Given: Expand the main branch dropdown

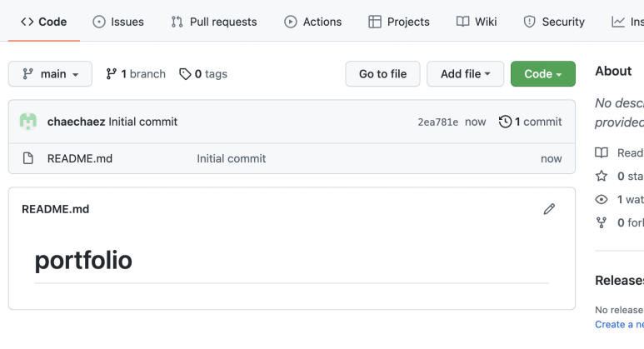Looking at the screenshot, I should 50,74.
